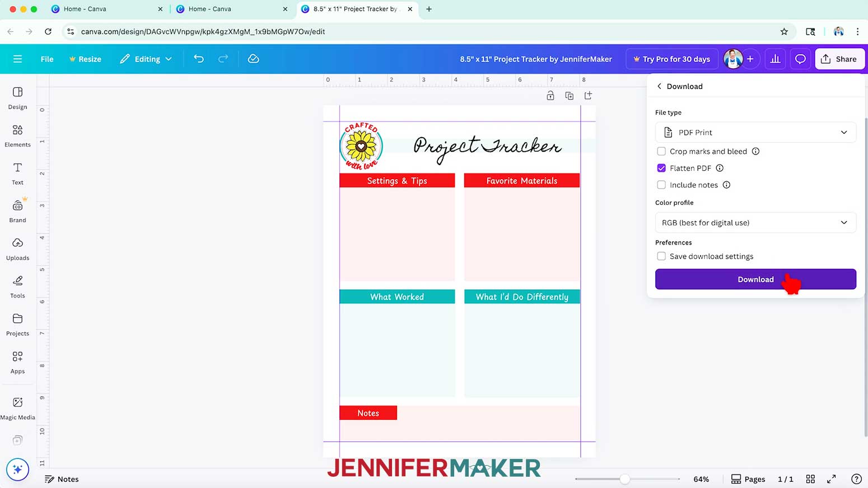Screen dimensions: 868x488
Task: Open the Pages button in bottom bar
Action: (x=748, y=479)
